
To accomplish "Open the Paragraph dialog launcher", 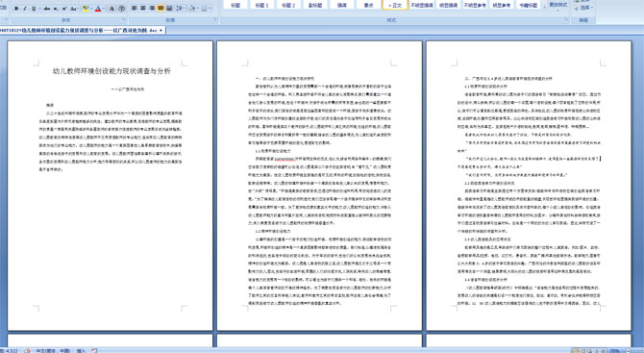I will click(215, 20).
